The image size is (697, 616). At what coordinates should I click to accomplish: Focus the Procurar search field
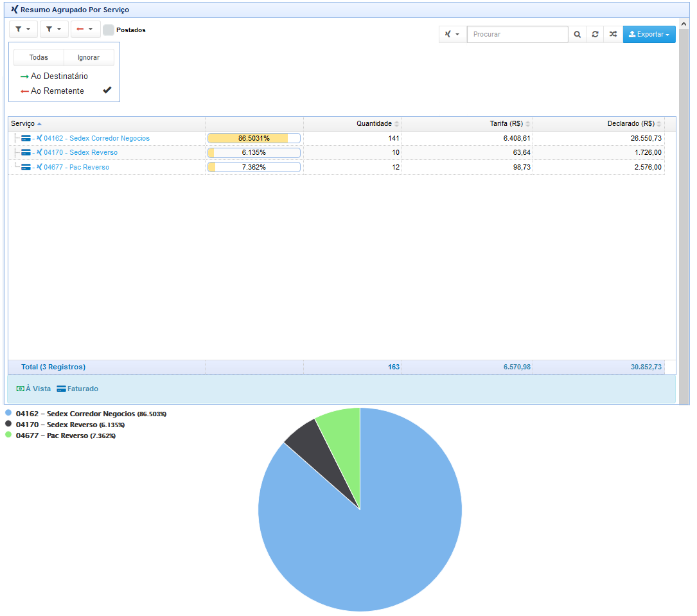(517, 34)
